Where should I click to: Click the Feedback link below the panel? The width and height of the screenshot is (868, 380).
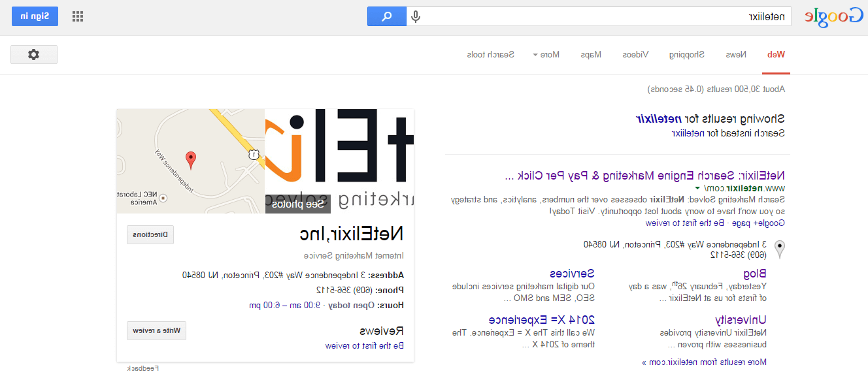143,368
